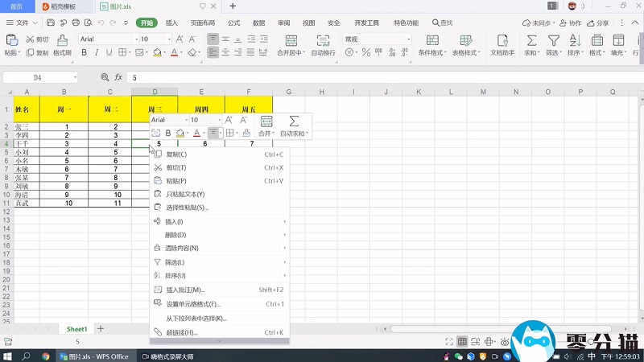Toggle Underline formatting in the ribbon
This screenshot has width=644, height=362.
110,53
